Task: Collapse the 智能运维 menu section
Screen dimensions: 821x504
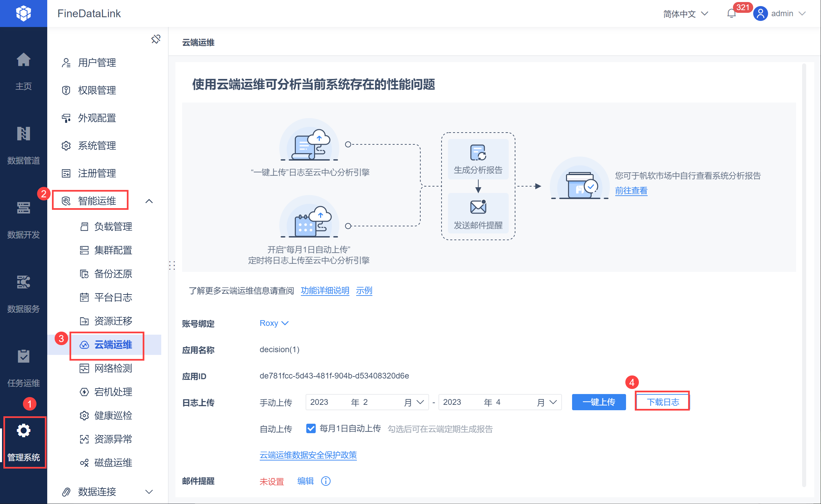Action: click(149, 201)
